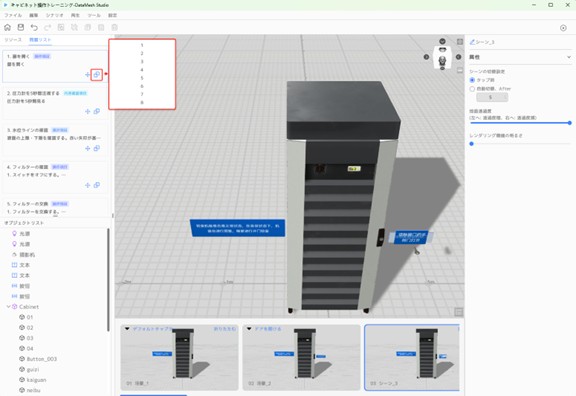576x396 pixels.
Task: Rotate view using the view cube's bottom arrow
Action: [x=442, y=68]
